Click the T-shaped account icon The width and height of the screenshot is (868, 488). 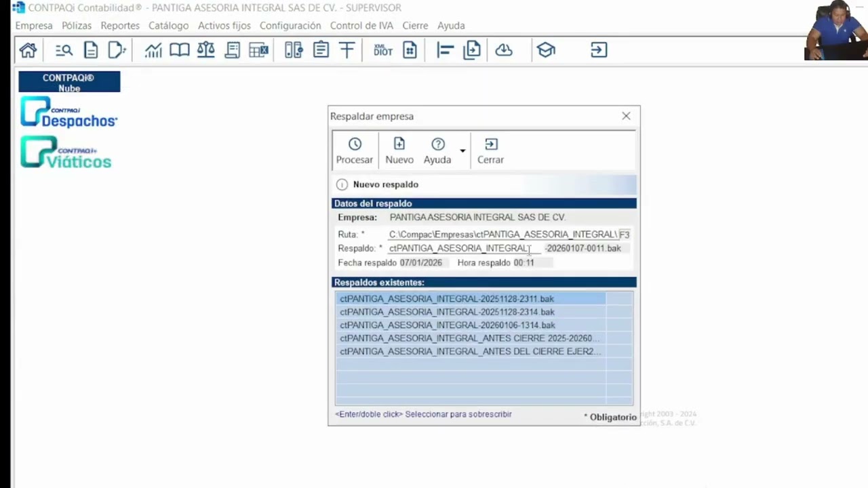coord(347,50)
